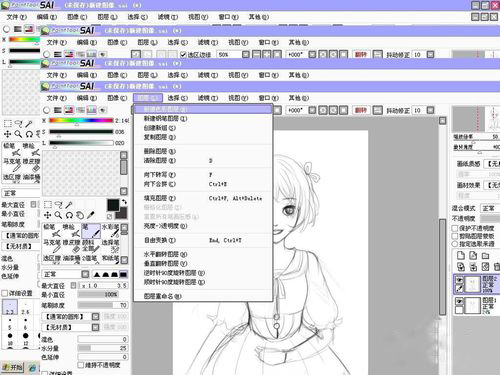500x375 pixels.
Task: Create a new layer with page icon
Action: pyautogui.click(x=461, y=256)
